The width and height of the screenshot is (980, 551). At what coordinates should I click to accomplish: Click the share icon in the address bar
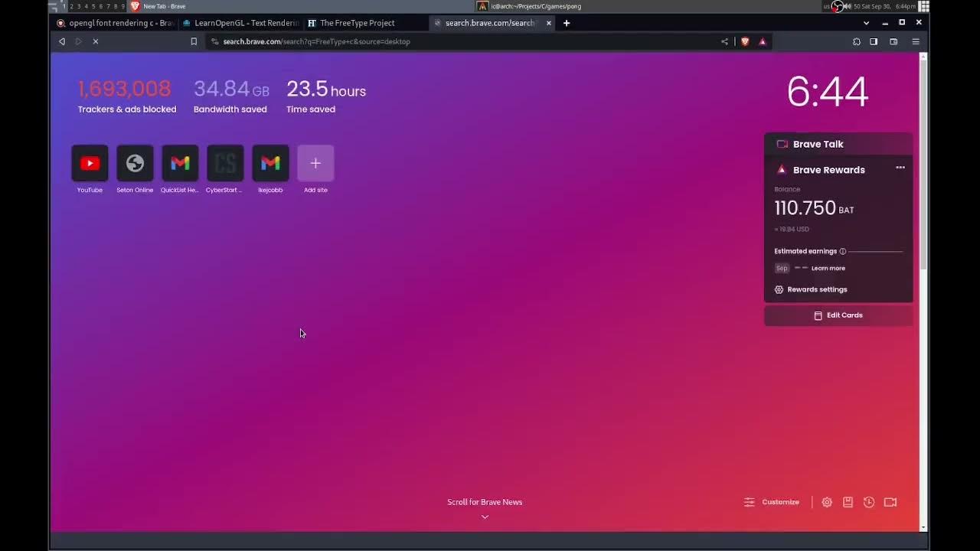(x=724, y=41)
